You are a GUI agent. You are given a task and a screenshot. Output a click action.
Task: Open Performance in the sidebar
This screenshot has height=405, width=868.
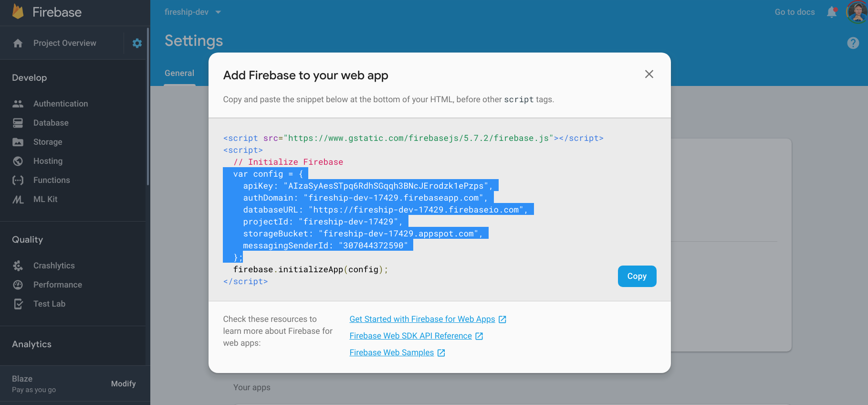58,285
